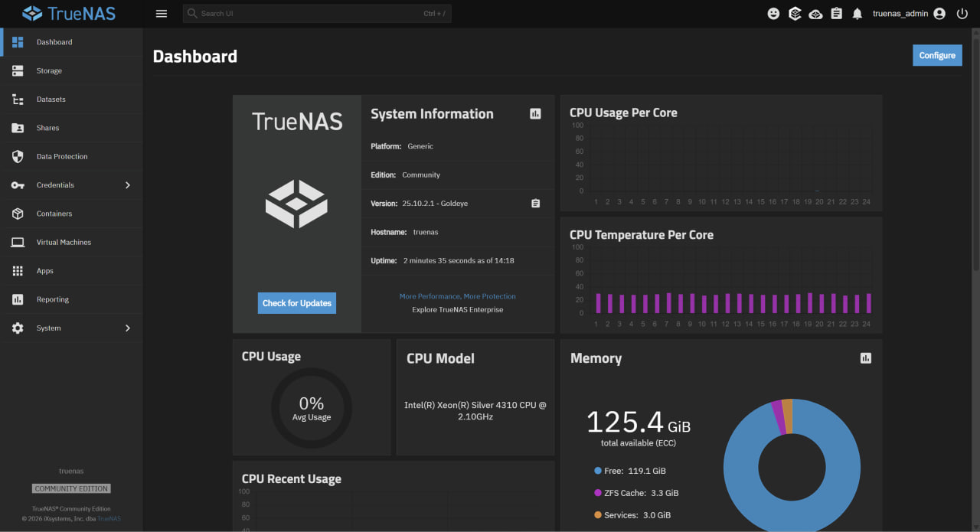Open alerts via the bell icon
This screenshot has width=980, height=532.
(857, 13)
